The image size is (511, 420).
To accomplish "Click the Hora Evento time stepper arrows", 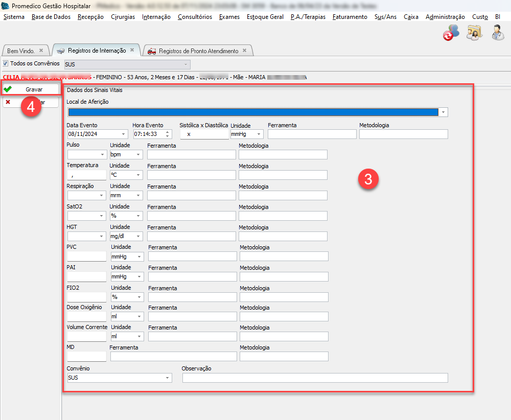I will (168, 134).
